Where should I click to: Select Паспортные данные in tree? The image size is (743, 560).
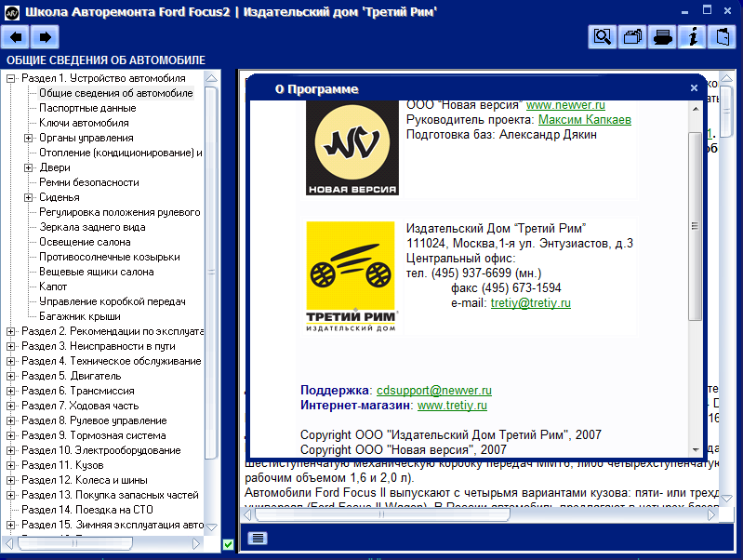(87, 108)
